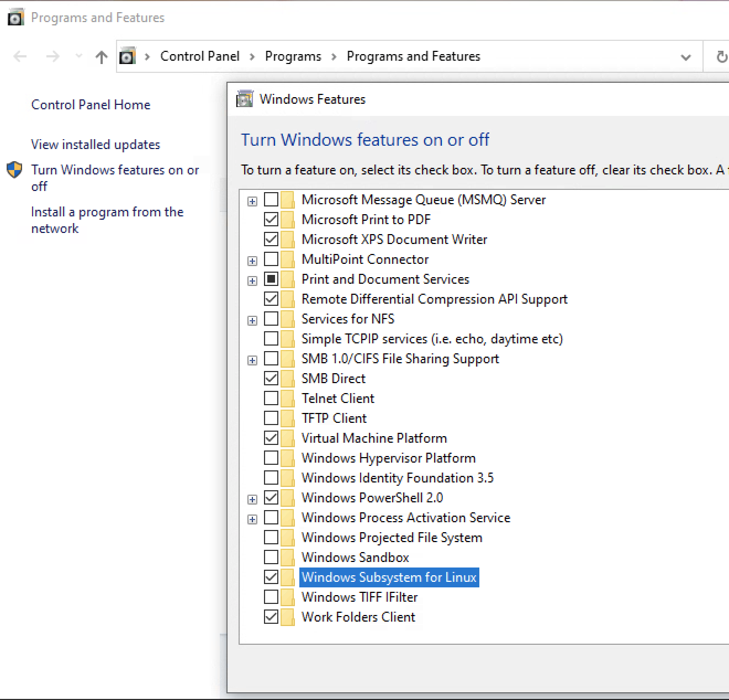Click folder icon of TFTP Client

[x=288, y=418]
